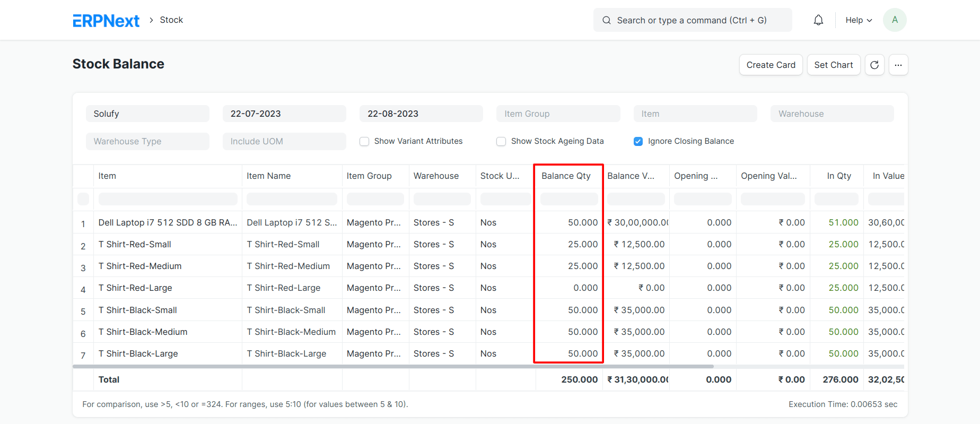This screenshot has width=980, height=424.
Task: Filter within the Item column
Action: (168, 200)
